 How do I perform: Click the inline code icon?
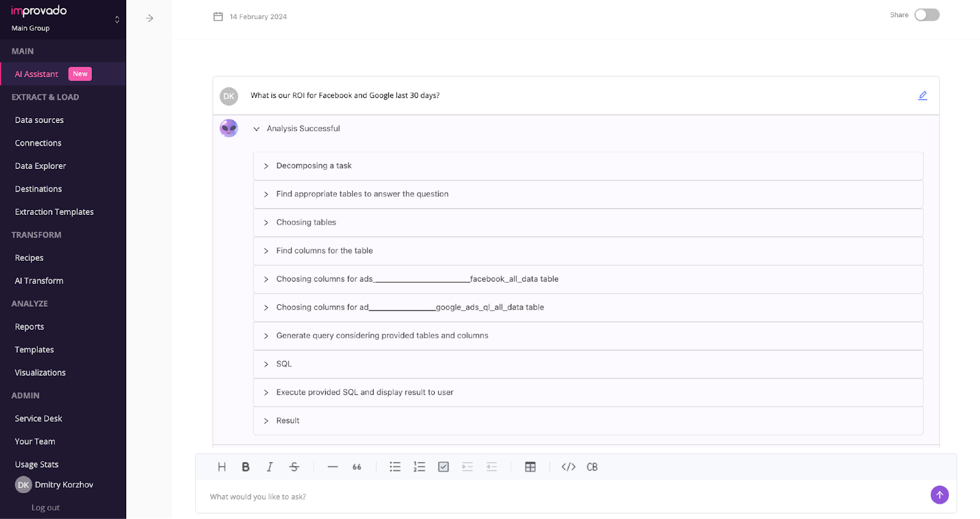568,467
